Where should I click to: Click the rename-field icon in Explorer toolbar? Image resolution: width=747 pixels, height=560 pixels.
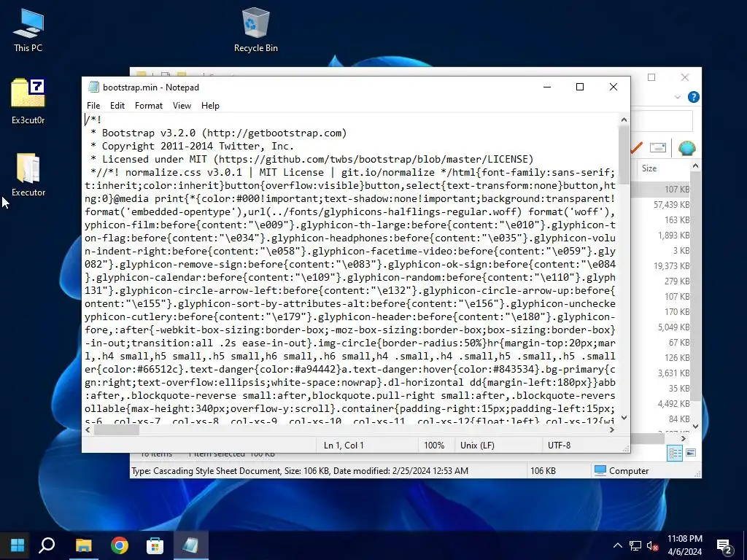pyautogui.click(x=657, y=147)
